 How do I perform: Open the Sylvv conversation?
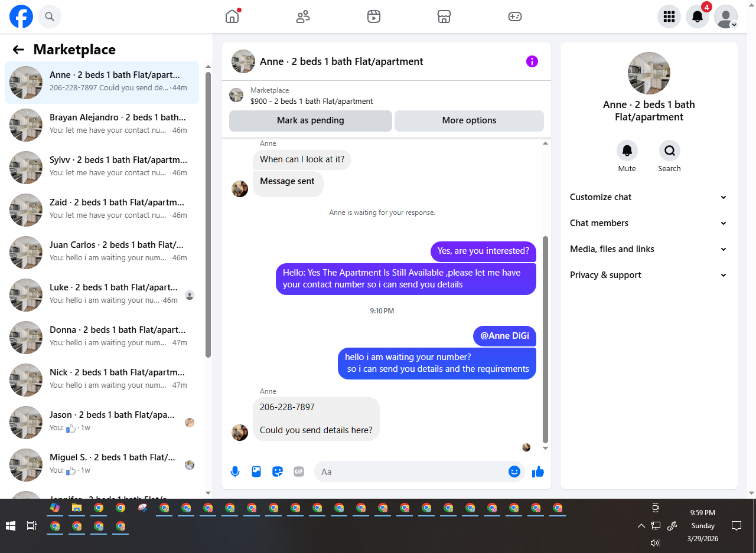pos(102,167)
